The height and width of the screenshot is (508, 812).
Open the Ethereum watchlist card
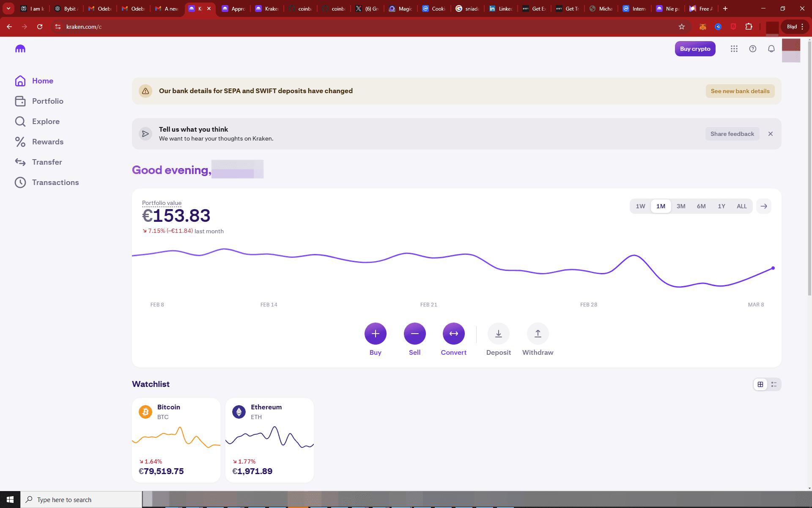pos(269,440)
